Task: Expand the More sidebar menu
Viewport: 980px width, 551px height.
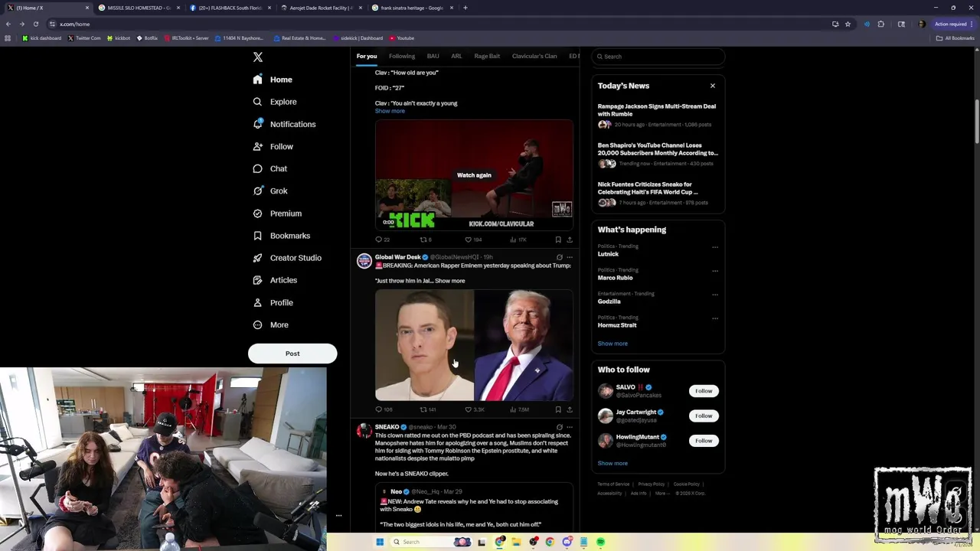Action: point(271,324)
